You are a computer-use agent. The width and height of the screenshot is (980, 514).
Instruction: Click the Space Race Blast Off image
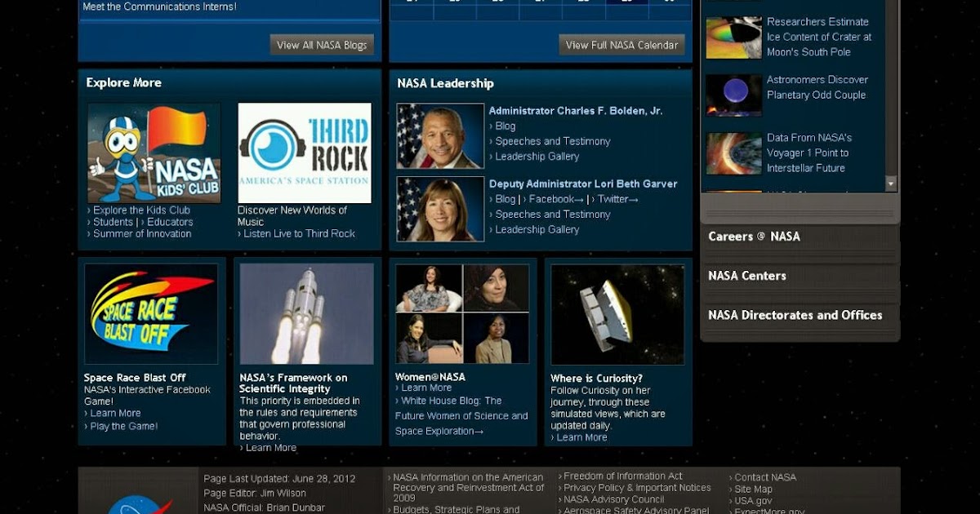[x=151, y=314]
